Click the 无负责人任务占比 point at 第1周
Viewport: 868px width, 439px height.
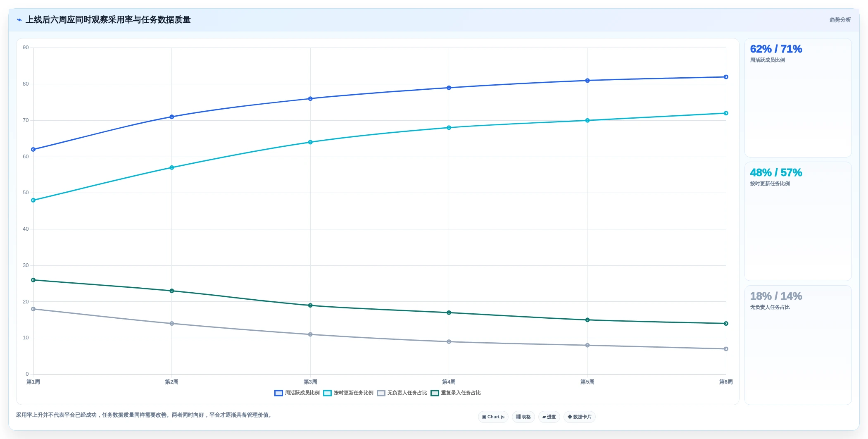click(33, 309)
